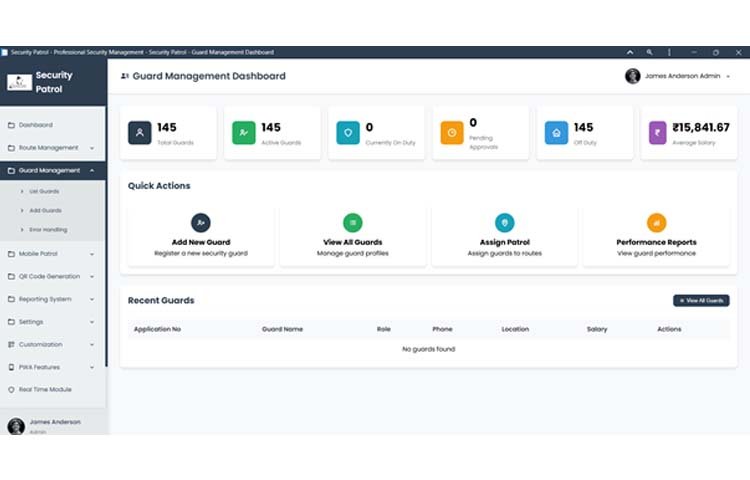Click the Total Guards person icon
Viewport: 750px width, 480px height.
click(140, 133)
